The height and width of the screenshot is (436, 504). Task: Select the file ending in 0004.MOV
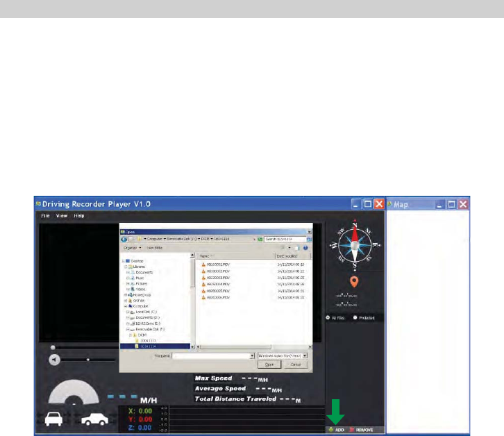click(218, 284)
